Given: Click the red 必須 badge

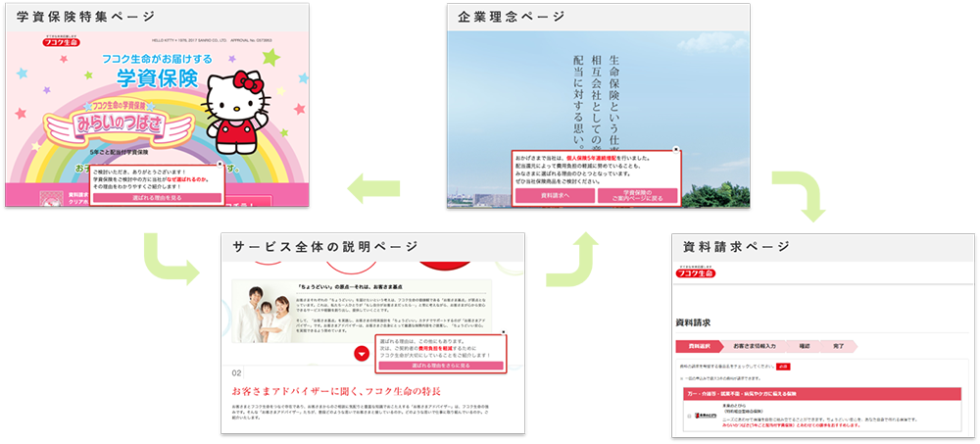Looking at the screenshot, I should (783, 367).
